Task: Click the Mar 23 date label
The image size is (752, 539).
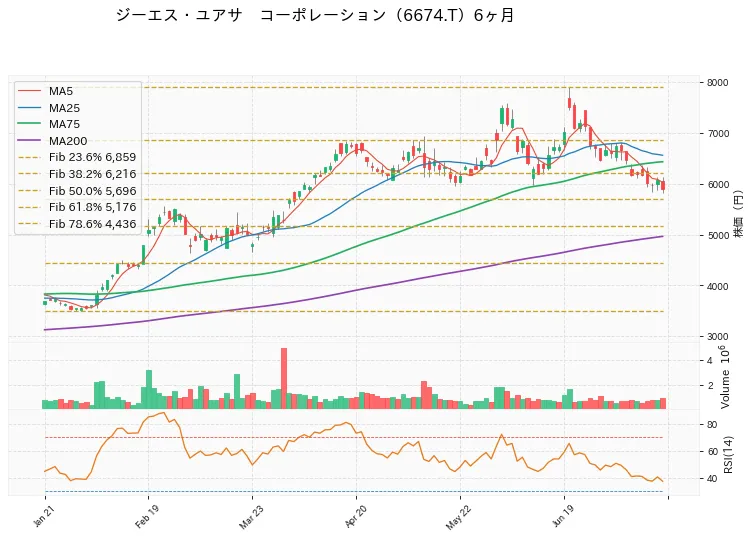Action: (250, 517)
